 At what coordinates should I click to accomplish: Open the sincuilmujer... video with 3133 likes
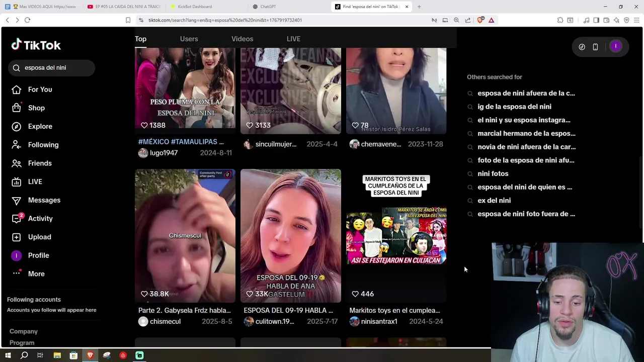pyautogui.click(x=290, y=90)
